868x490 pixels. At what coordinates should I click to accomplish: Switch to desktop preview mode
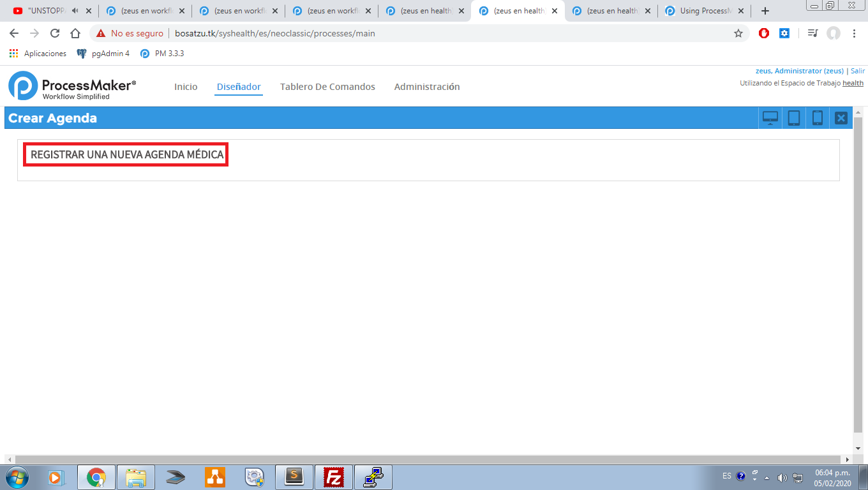(770, 118)
